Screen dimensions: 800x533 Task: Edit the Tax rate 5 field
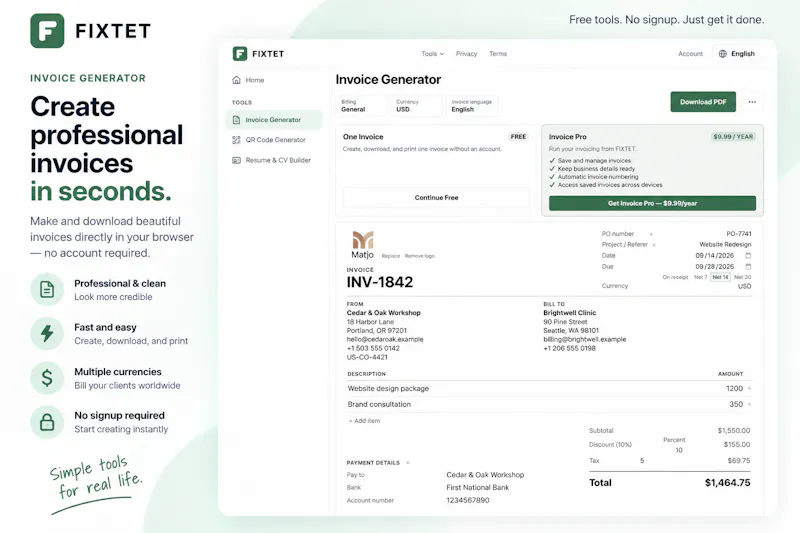coord(642,461)
